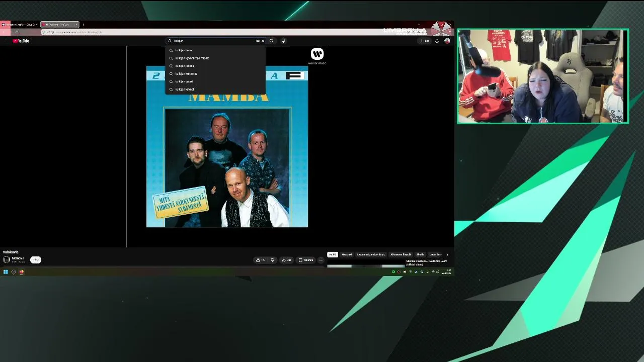Open the recommended Michael Kiwanuka video title
644x362 pixels.
426,263
